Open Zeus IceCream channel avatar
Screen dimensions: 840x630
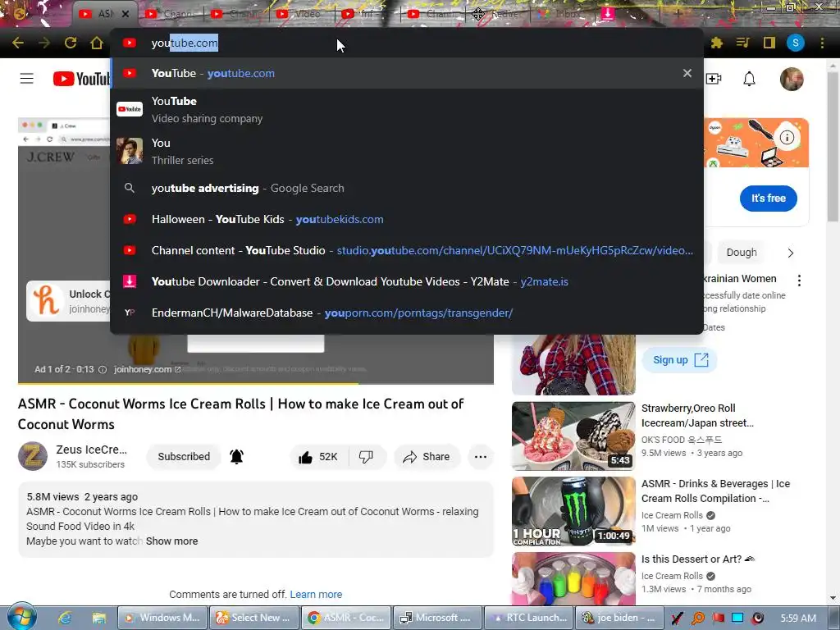tap(33, 456)
